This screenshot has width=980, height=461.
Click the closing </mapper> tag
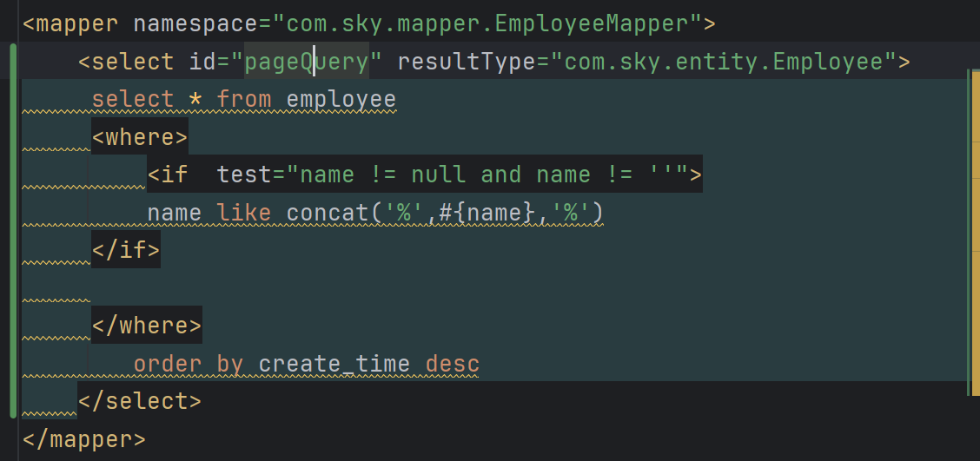pyautogui.click(x=84, y=439)
